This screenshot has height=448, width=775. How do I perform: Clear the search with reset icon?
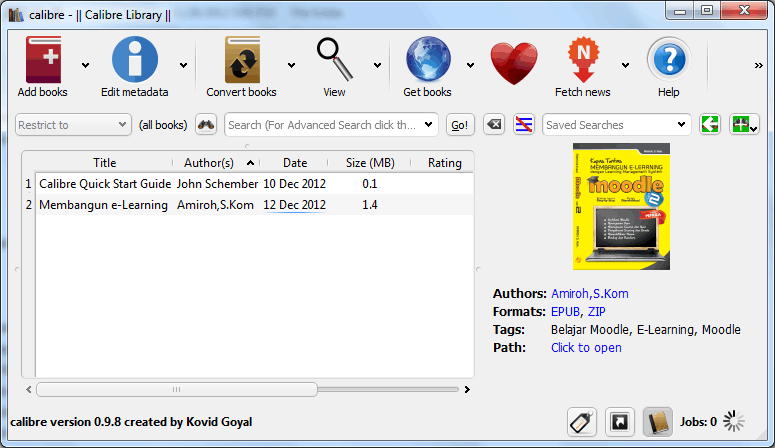[x=494, y=125]
